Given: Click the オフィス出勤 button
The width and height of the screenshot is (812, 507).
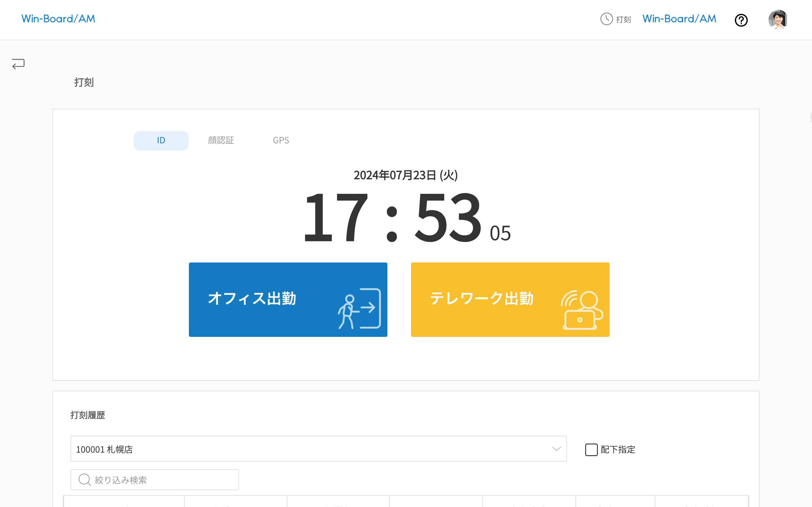Looking at the screenshot, I should (x=288, y=299).
